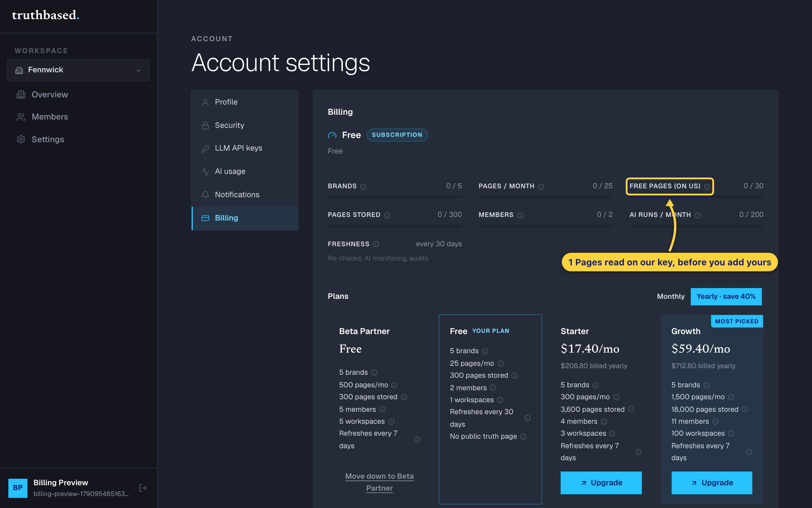Click info icon beside Growth 100 workspaces
Image resolution: width=812 pixels, height=508 pixels.
pyautogui.click(x=731, y=434)
